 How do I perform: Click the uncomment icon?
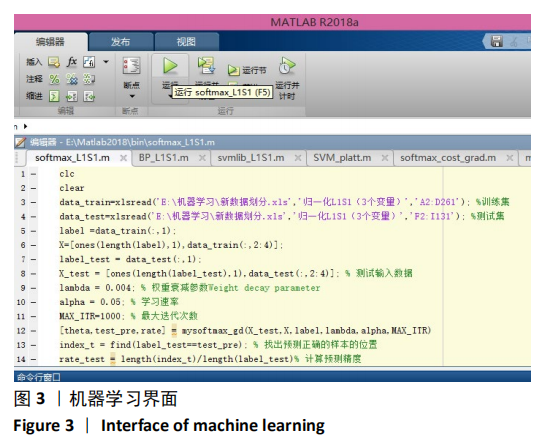point(72,79)
